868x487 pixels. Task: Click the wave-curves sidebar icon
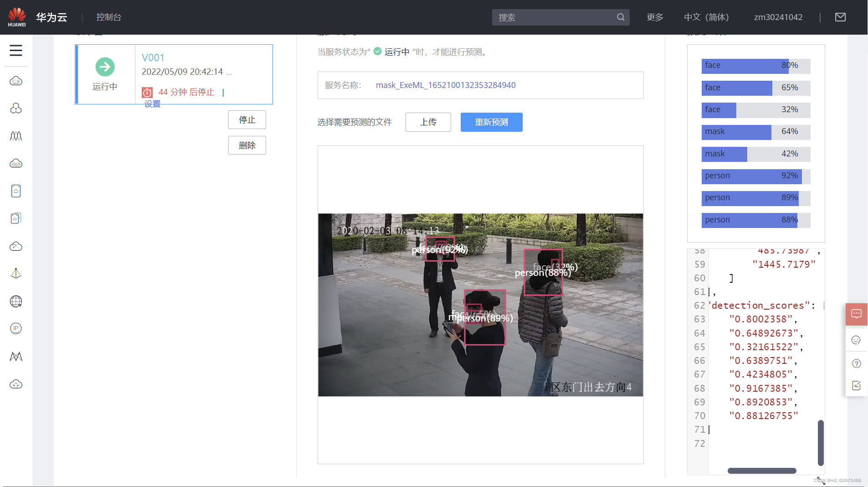16,136
